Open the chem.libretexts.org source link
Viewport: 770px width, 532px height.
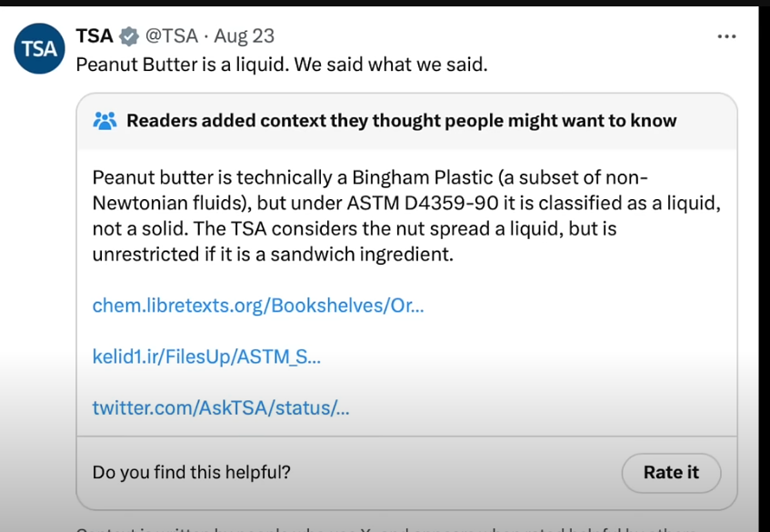click(258, 306)
